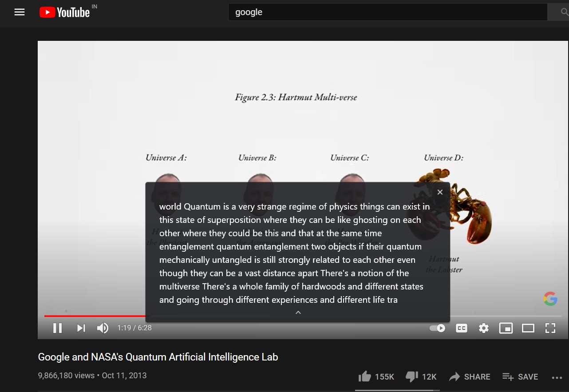
Task: Click SAVE below the video
Action: click(520, 376)
